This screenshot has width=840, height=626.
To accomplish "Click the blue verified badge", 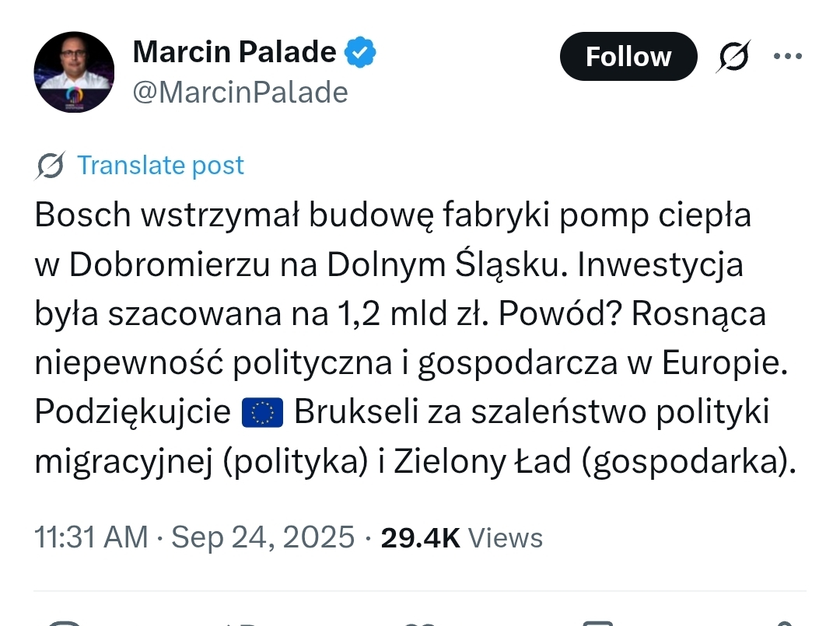I will click(x=361, y=52).
